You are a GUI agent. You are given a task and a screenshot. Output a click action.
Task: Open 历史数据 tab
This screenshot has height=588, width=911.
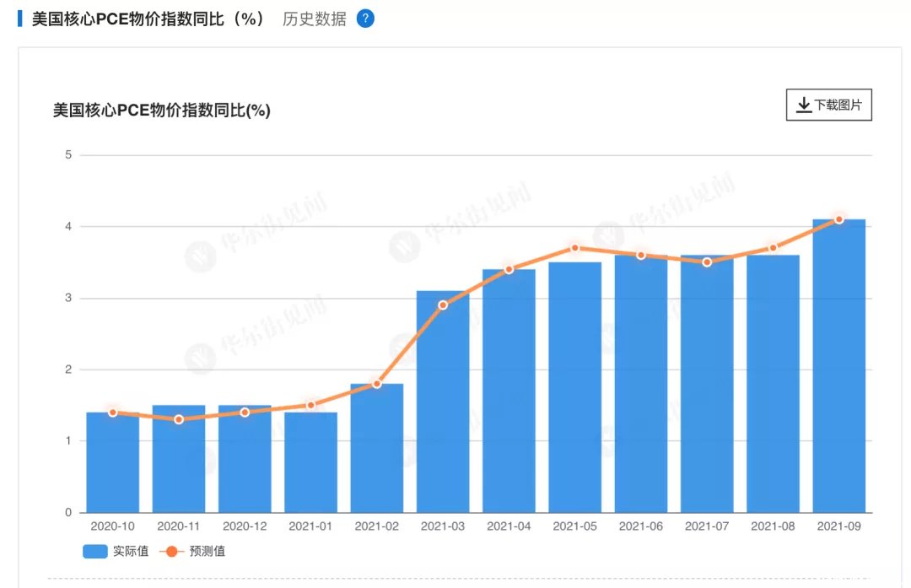pyautogui.click(x=315, y=19)
